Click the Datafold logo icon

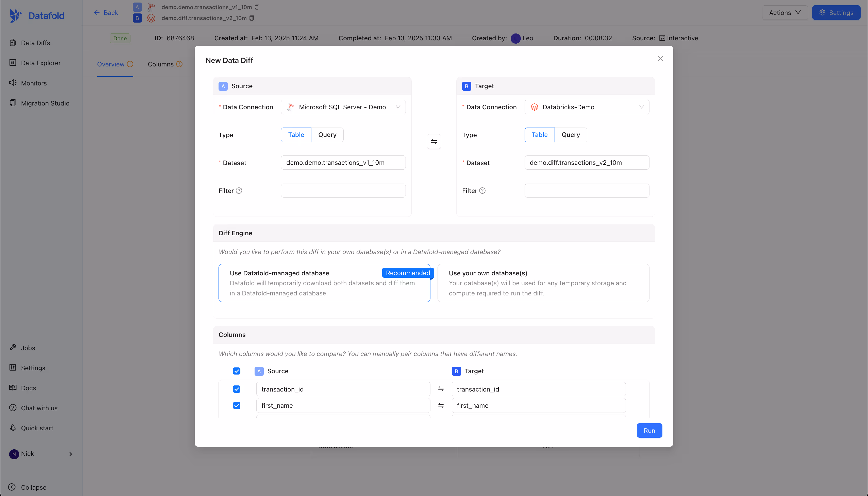15,16
